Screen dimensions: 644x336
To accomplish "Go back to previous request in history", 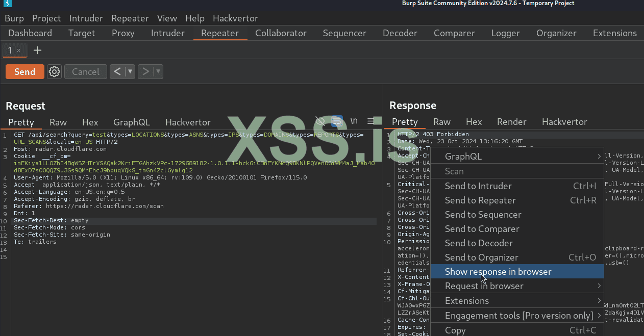I will (x=117, y=72).
